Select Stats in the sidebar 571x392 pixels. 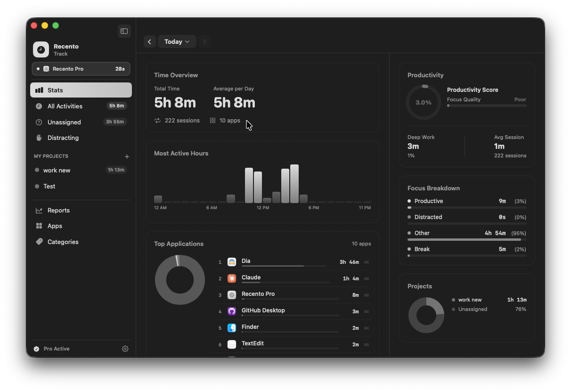(81, 90)
